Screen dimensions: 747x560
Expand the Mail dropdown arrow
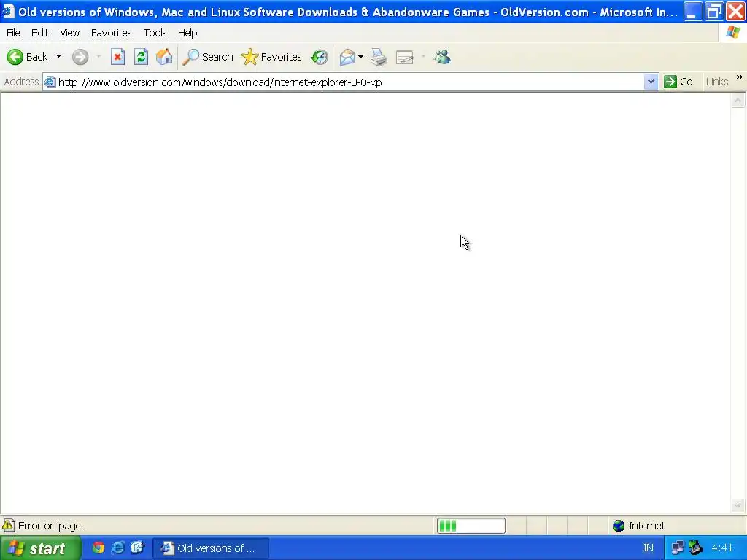(360, 57)
